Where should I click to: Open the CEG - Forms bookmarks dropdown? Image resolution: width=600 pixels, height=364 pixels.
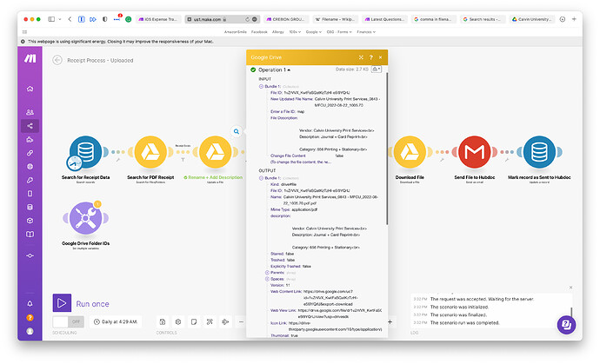coord(339,32)
